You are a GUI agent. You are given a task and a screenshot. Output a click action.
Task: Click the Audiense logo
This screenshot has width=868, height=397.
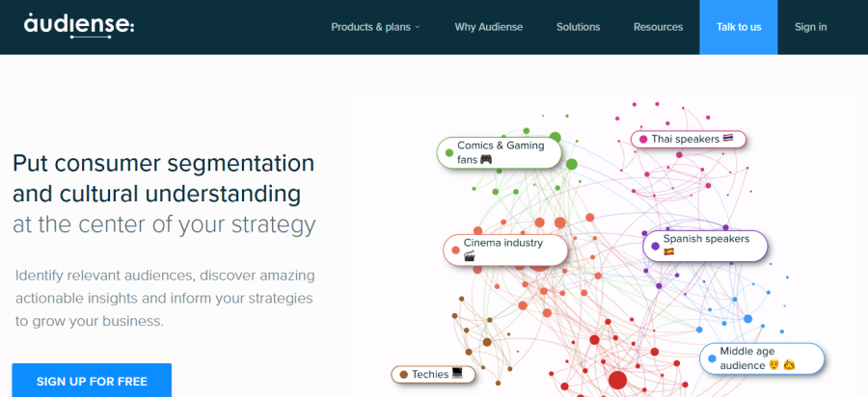click(x=79, y=25)
